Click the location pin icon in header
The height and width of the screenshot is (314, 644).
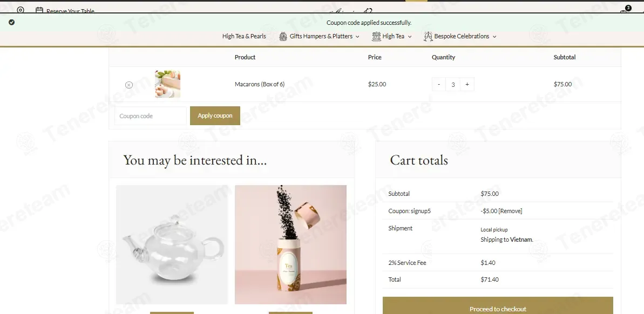(21, 10)
